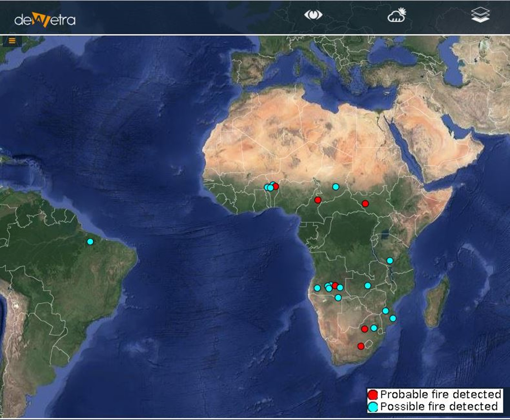Viewport: 510px width, 420px height.
Task: Select the red marker in West Africa cluster
Action: (x=276, y=186)
